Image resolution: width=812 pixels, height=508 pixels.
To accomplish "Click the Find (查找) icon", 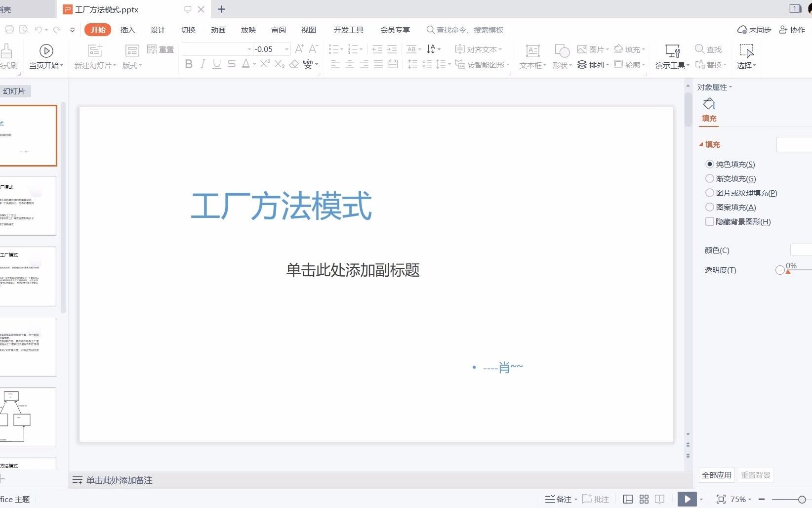I will 708,49.
